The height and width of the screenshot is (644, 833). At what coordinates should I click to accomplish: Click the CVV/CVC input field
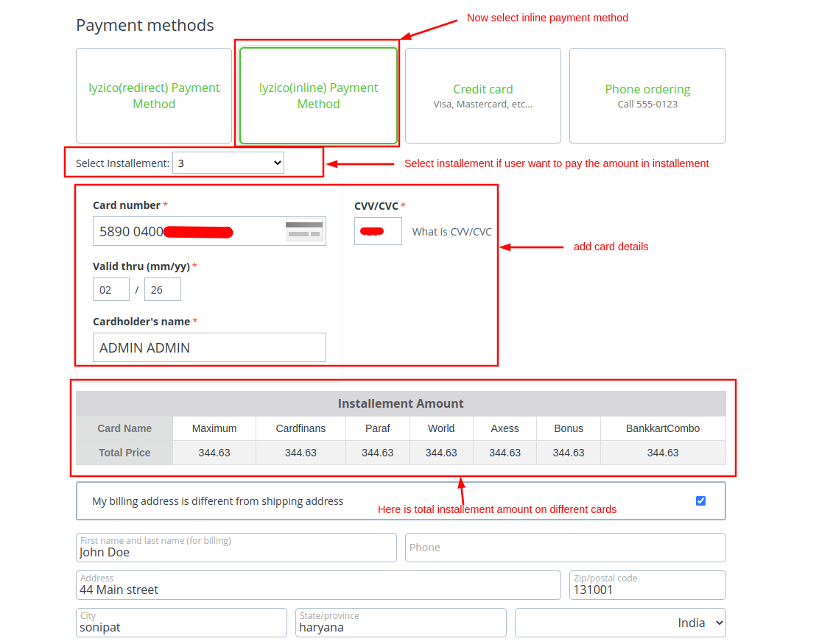pos(379,231)
